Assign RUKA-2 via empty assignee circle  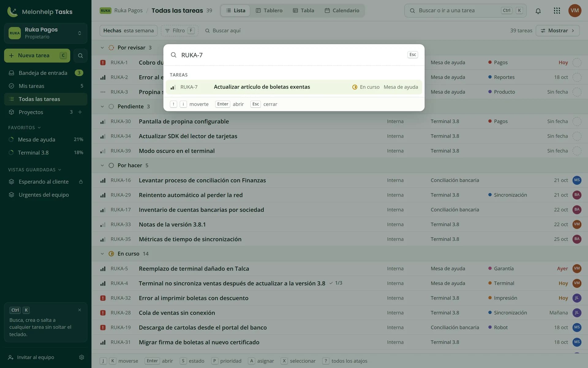577,77
